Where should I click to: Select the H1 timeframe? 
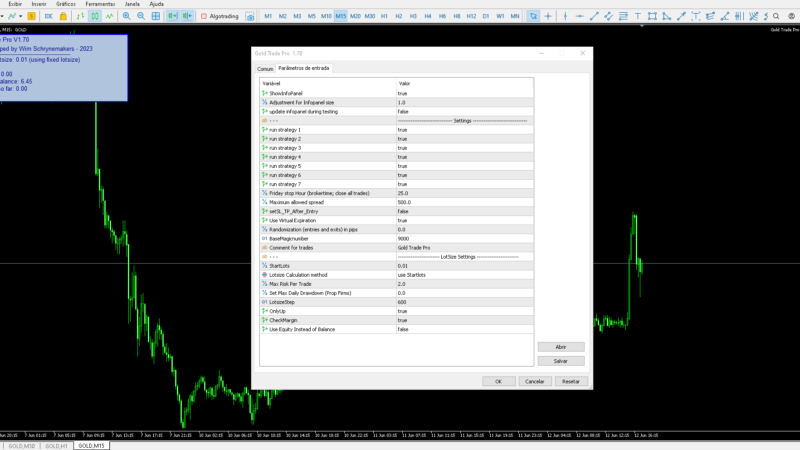tap(384, 16)
